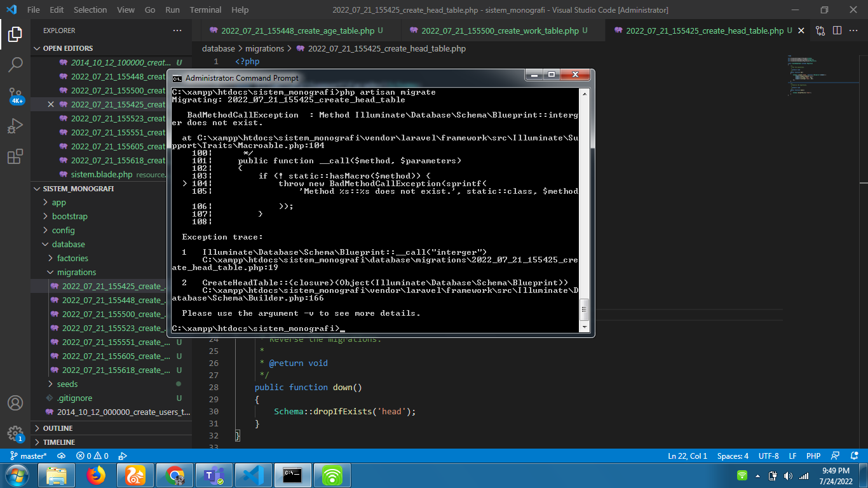868x488 pixels.
Task: Open the Run menu
Action: click(172, 10)
